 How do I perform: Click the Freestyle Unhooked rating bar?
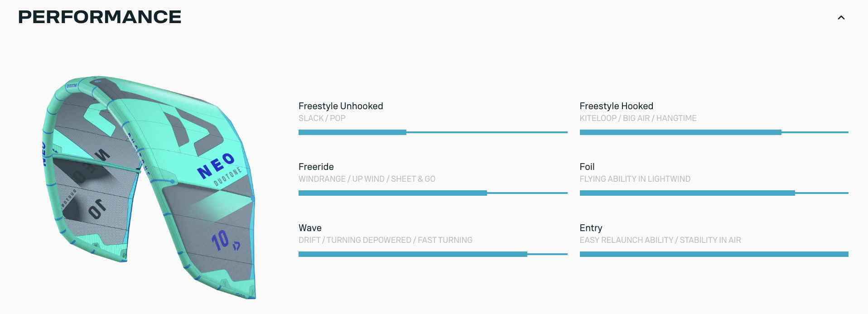[433, 132]
